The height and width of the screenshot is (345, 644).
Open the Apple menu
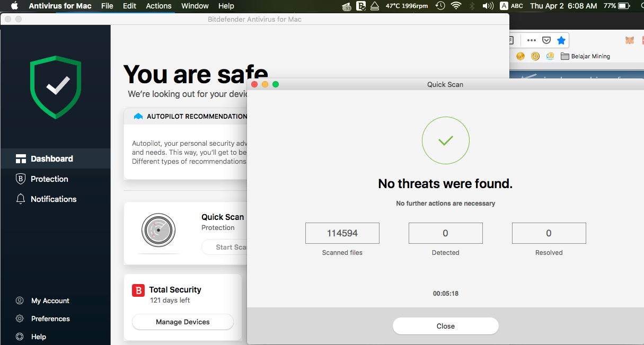[14, 6]
